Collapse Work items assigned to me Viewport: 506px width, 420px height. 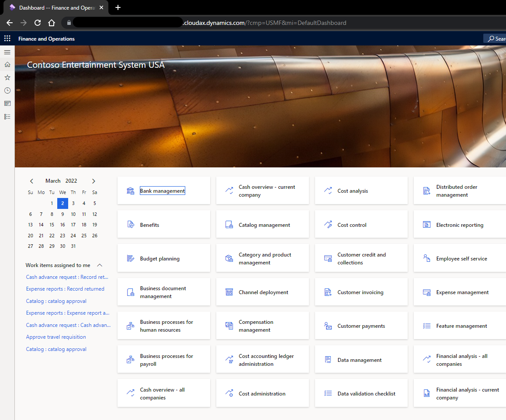tap(100, 265)
